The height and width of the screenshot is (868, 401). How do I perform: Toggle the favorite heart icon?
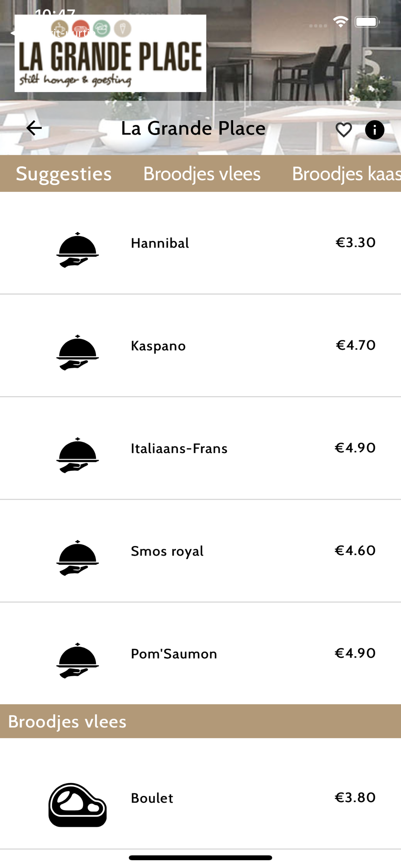coord(344,130)
